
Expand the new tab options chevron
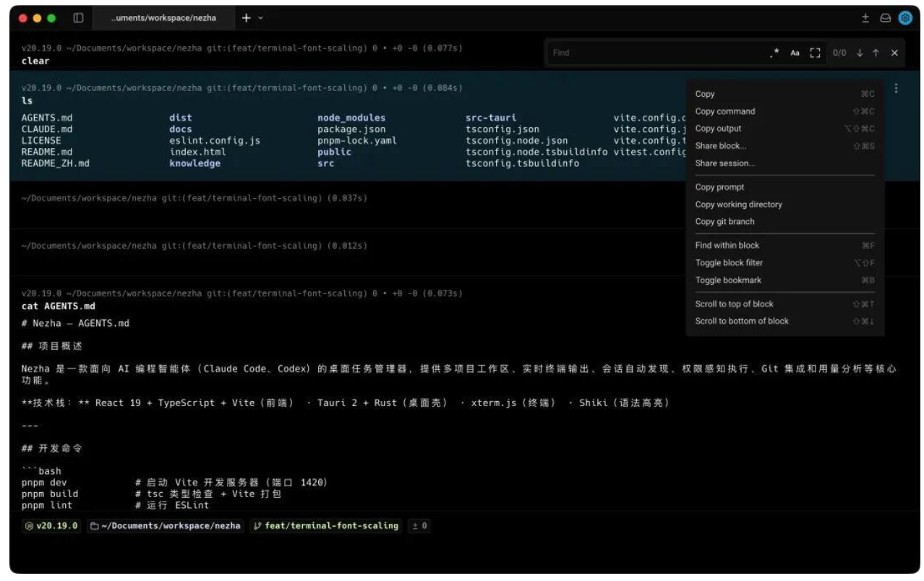tap(261, 18)
